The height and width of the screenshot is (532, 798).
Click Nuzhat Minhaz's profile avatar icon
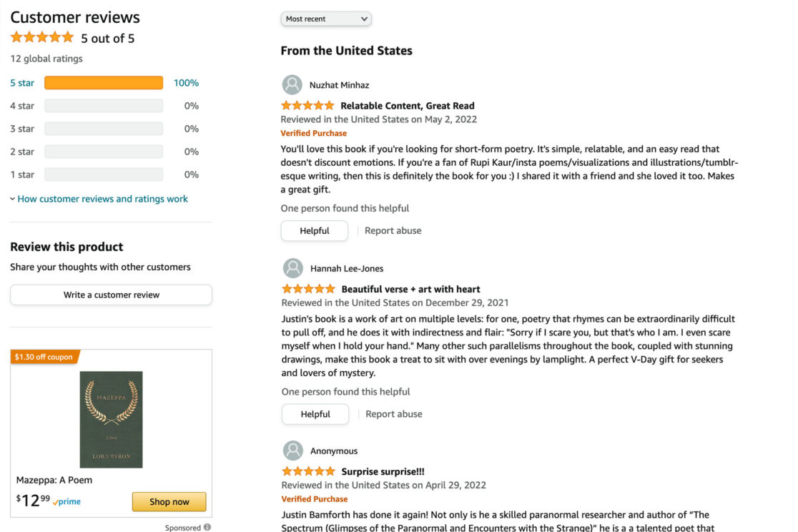pos(292,85)
